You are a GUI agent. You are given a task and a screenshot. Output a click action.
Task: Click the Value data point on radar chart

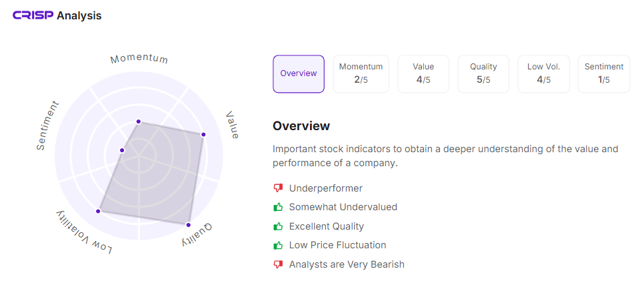[x=203, y=135]
